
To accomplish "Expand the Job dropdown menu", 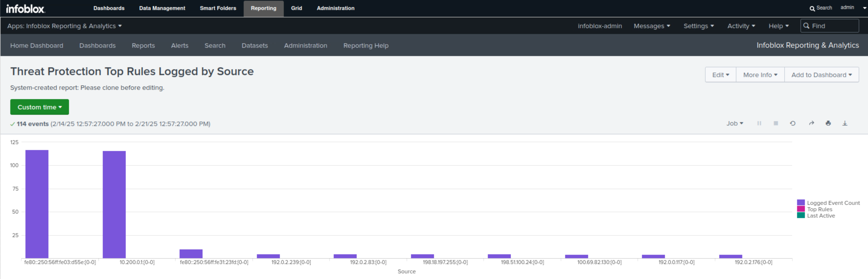I will (735, 123).
